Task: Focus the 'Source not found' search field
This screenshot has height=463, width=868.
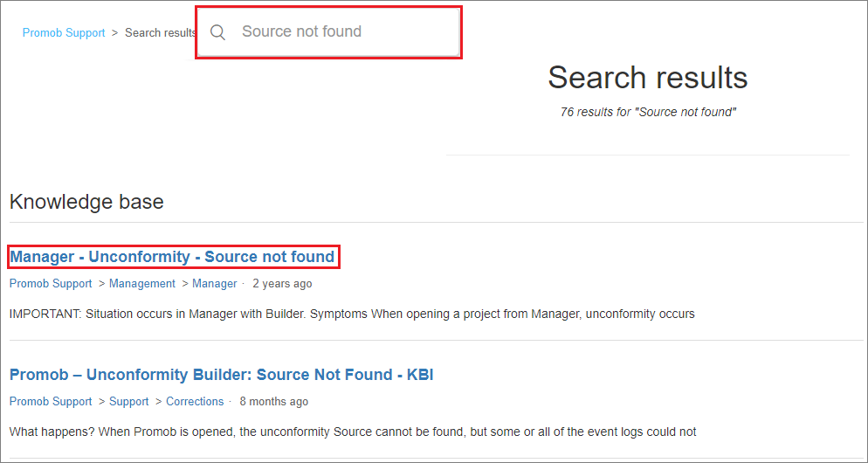Action: pyautogui.click(x=328, y=32)
